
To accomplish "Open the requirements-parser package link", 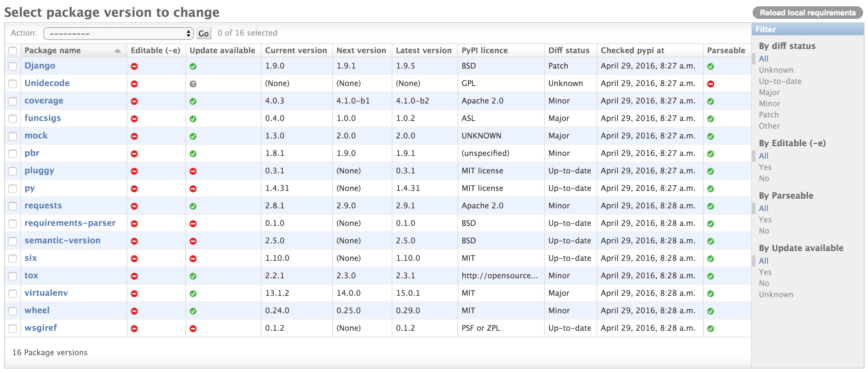I will point(70,223).
